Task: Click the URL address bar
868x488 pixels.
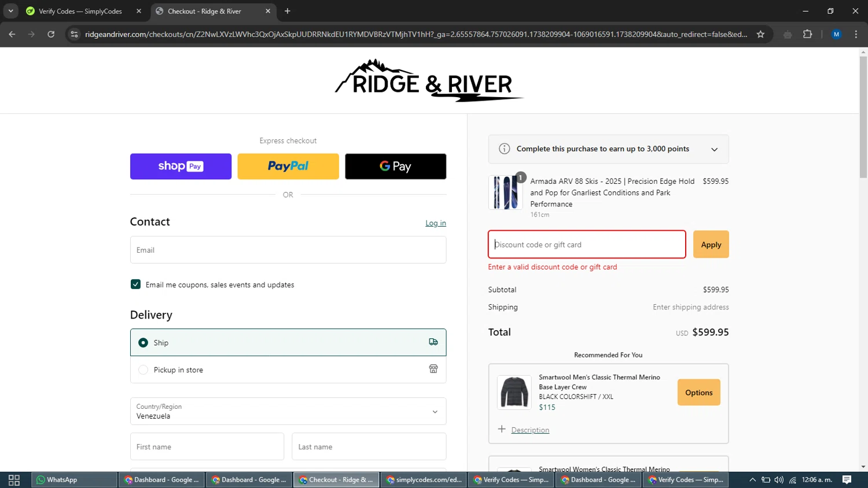Action: (415, 34)
